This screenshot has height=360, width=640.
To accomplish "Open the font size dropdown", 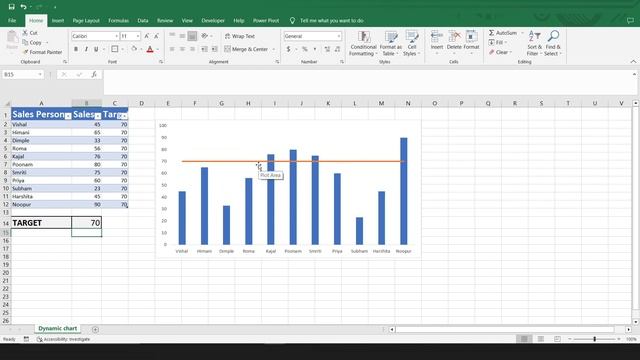I will tap(138, 36).
